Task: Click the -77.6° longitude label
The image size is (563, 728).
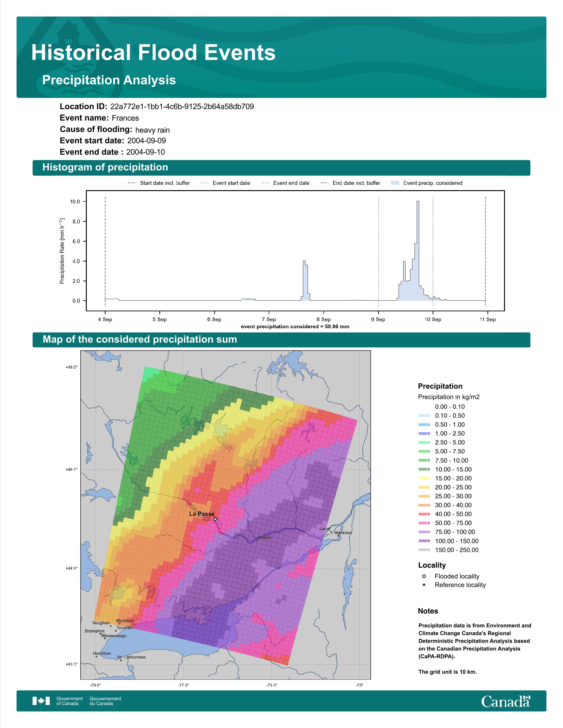Action: [x=183, y=685]
